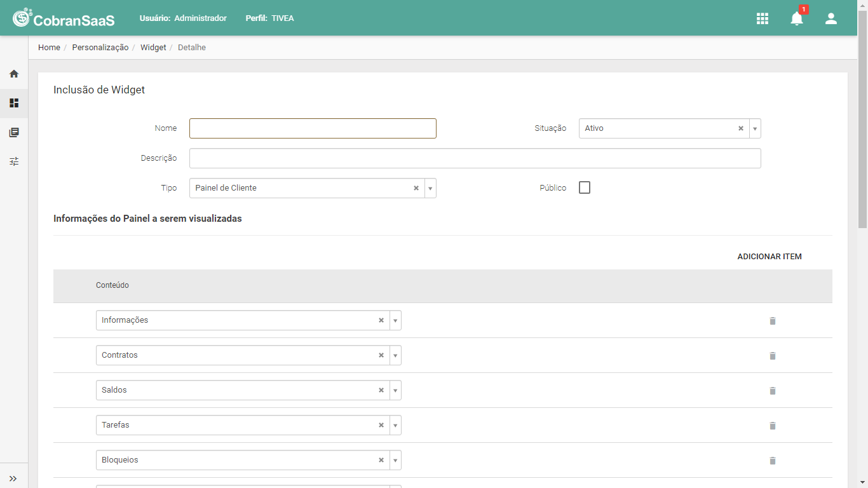Open the apps grid menu
This screenshot has height=488, width=868.
click(x=763, y=18)
